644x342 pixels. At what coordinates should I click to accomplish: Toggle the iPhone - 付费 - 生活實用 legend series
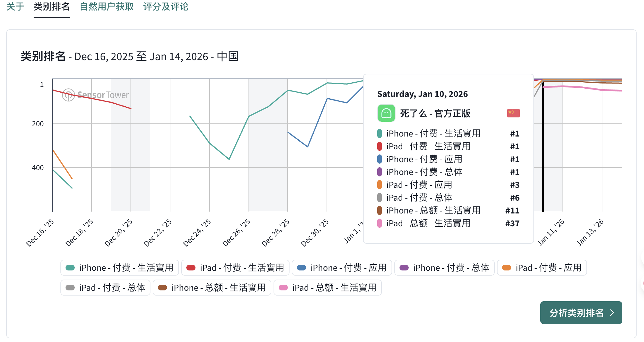click(x=119, y=268)
